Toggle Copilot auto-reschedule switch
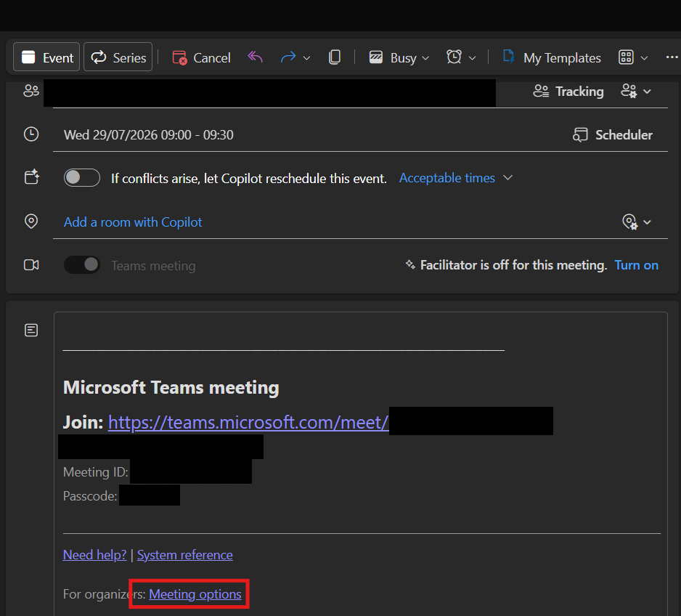681x616 pixels. click(81, 177)
